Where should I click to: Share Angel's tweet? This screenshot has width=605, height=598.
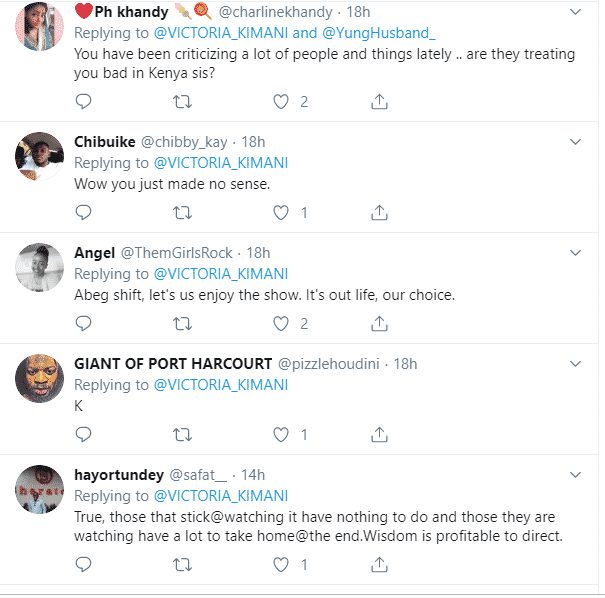coord(380,323)
